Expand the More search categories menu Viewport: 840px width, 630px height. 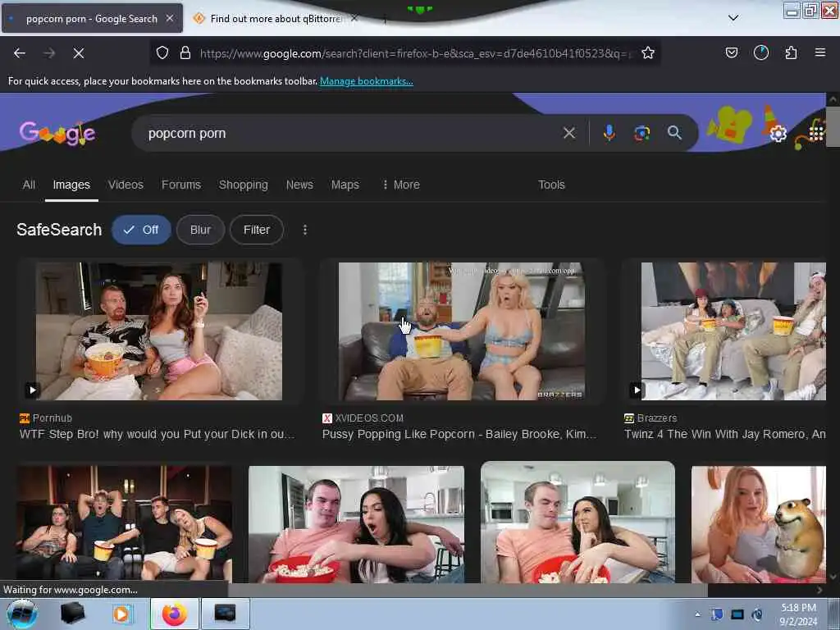click(x=400, y=185)
